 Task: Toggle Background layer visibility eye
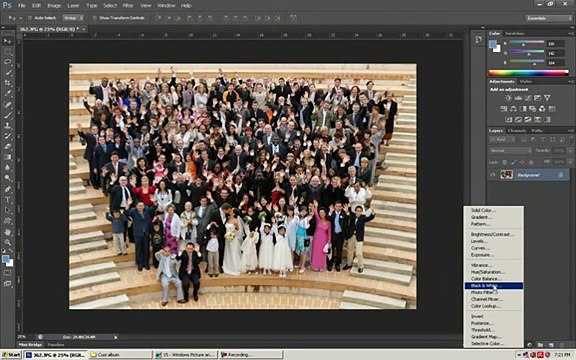click(493, 175)
